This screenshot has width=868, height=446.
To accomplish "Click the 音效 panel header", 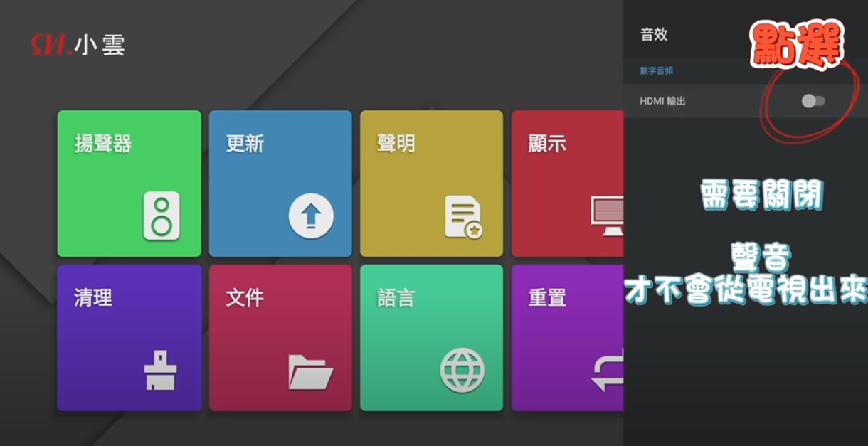I will (x=654, y=35).
